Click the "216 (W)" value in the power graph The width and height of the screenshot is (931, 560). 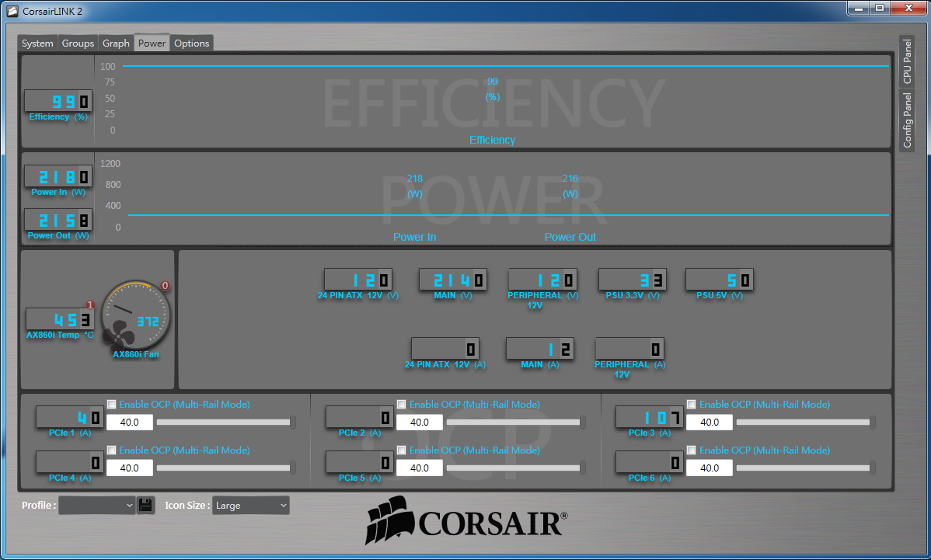click(570, 186)
